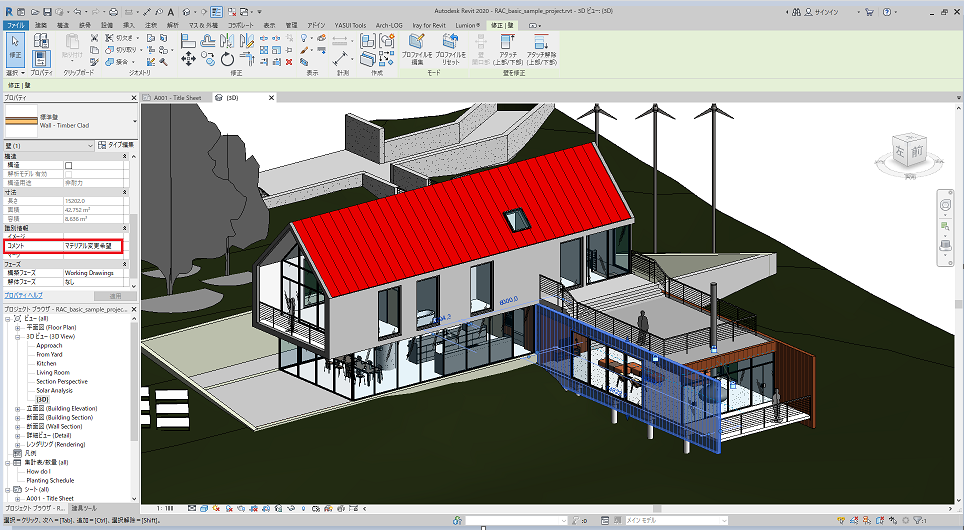Click the Edit Profile button
This screenshot has height=530, width=964.
(417, 49)
